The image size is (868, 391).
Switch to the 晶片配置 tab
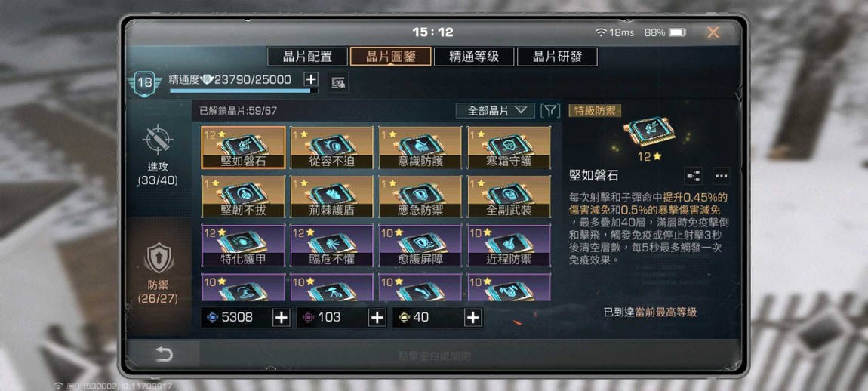(307, 57)
